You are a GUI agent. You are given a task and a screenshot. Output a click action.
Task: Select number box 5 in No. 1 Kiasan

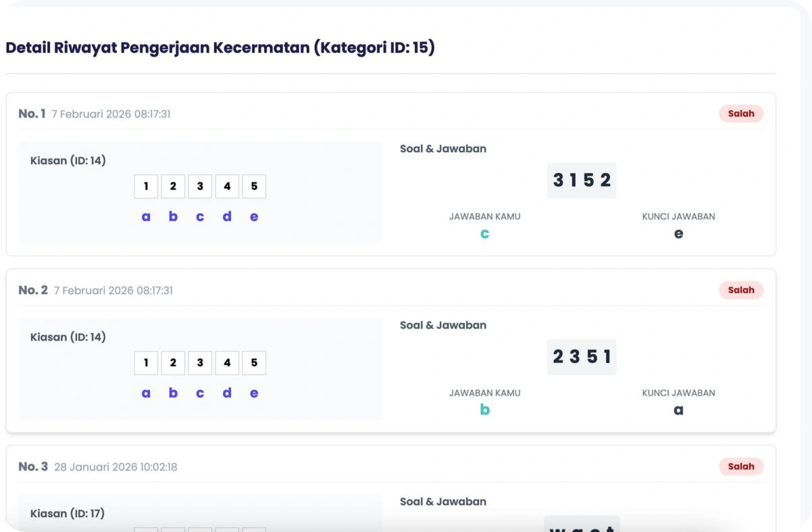point(254,186)
